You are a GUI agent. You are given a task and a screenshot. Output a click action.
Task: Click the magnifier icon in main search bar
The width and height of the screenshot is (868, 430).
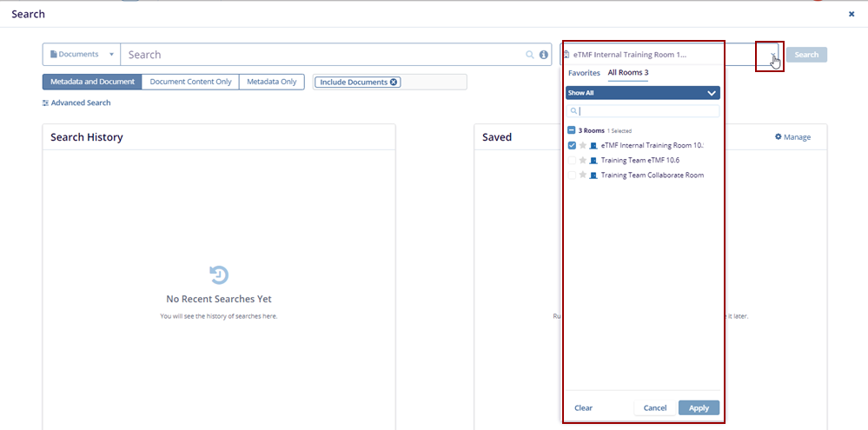point(530,55)
